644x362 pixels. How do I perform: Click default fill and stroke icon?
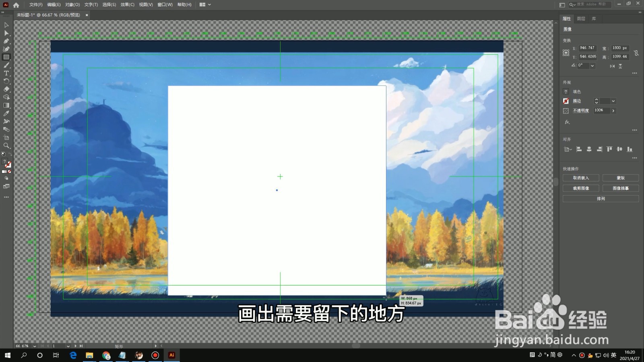pos(4,154)
